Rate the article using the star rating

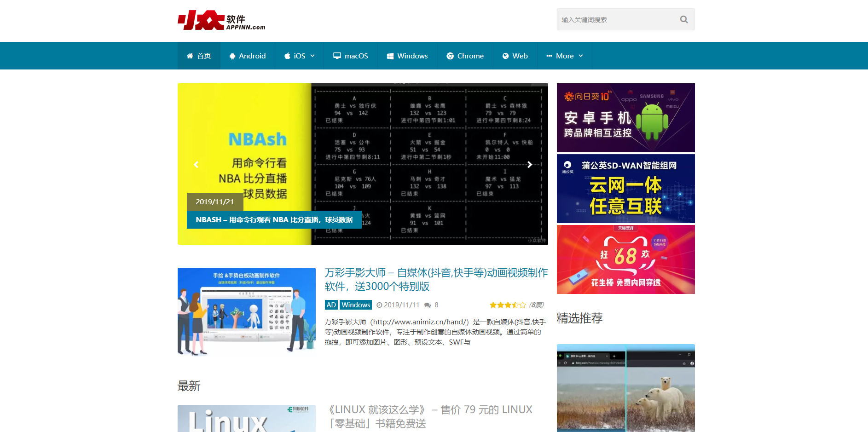click(508, 305)
